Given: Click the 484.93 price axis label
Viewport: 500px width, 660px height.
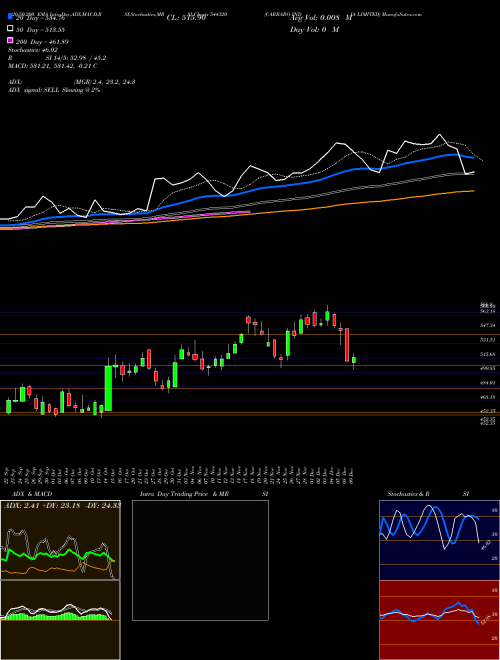Looking at the screenshot, I should [x=487, y=383].
